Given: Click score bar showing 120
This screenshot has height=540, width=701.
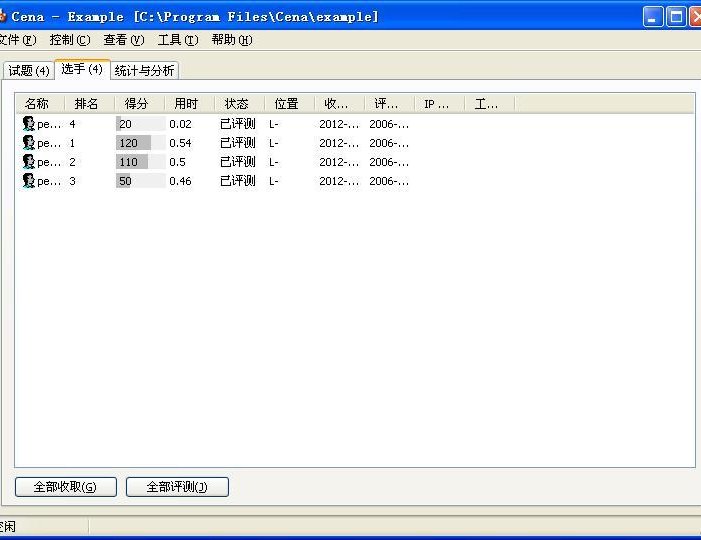Looking at the screenshot, I should coord(140,143).
